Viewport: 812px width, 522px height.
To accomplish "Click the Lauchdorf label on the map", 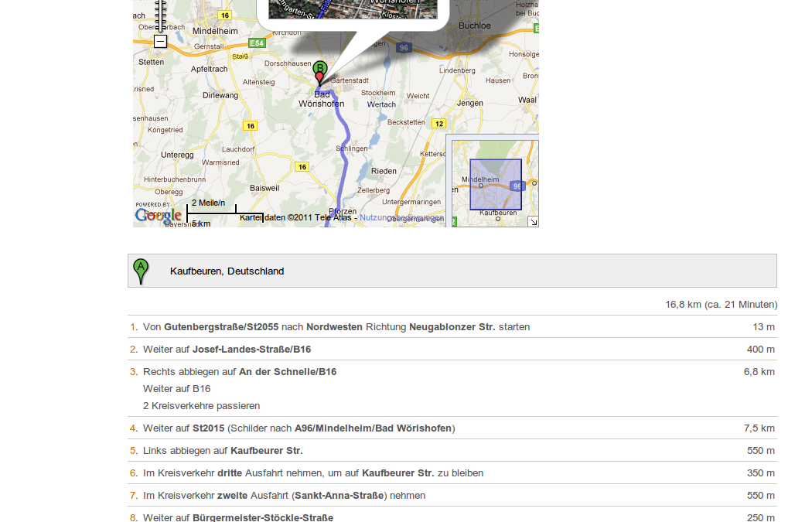I will (238, 149).
